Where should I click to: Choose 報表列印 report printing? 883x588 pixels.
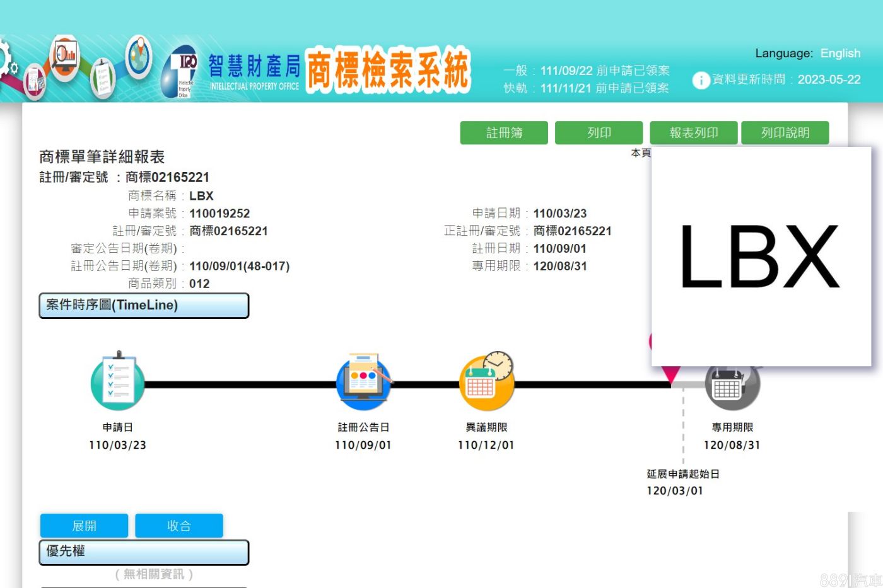pos(693,133)
